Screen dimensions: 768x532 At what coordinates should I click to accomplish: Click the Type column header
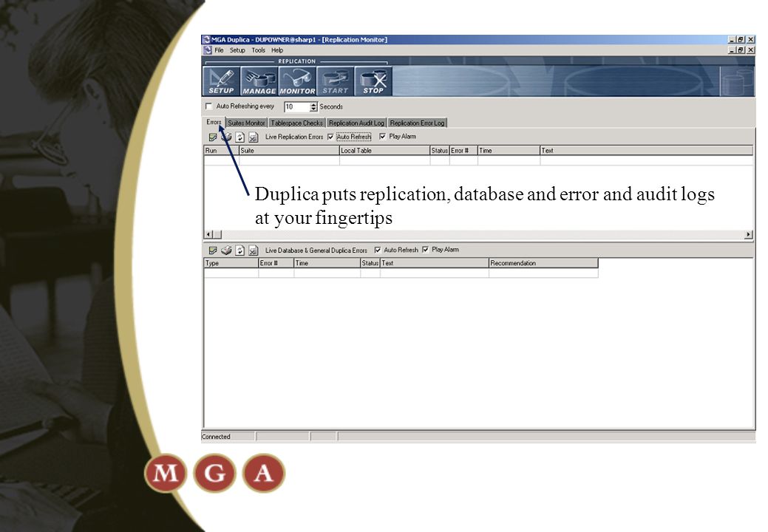click(231, 263)
